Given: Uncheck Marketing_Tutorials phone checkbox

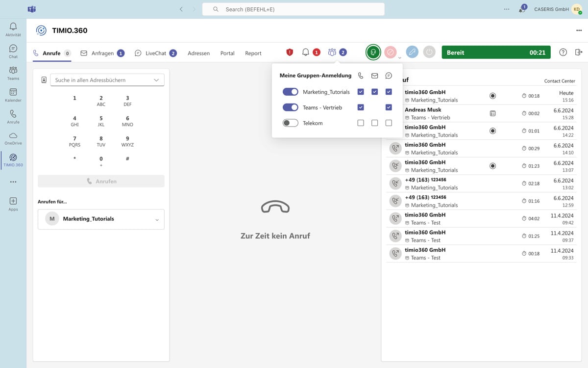Looking at the screenshot, I should [361, 92].
